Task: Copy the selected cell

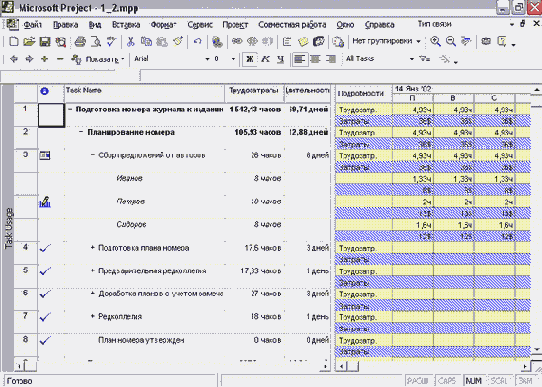Action: 146,42
